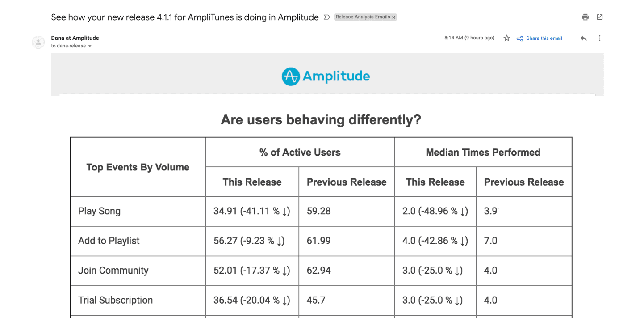
Task: Click the Play Song event row
Action: [x=99, y=211]
